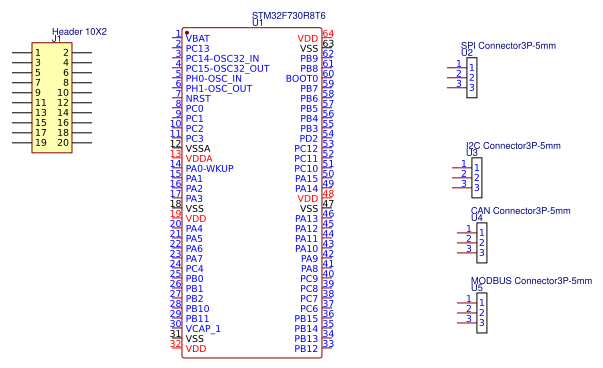Click the PB9 pin label
The image size is (603, 368).
pyautogui.click(x=309, y=58)
